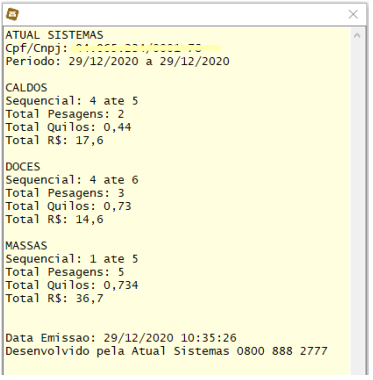
Task: Click the Desenvolvido pela Atual Sistemas footer
Action: pyautogui.click(x=167, y=351)
